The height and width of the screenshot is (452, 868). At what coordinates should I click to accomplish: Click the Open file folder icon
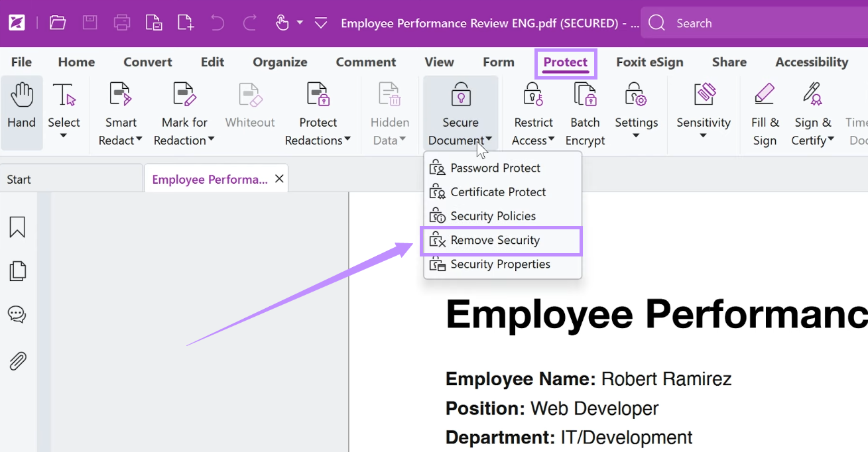58,23
